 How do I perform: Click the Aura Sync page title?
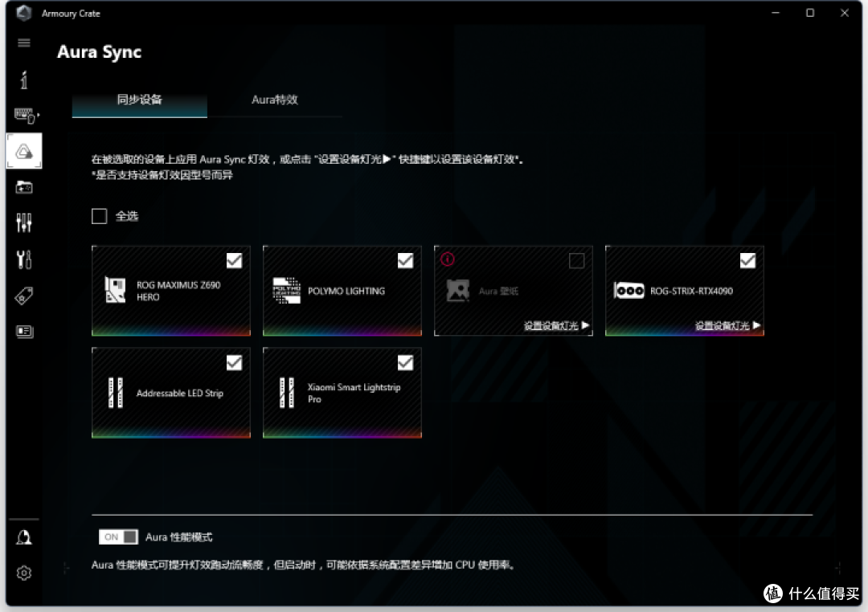pos(99,52)
